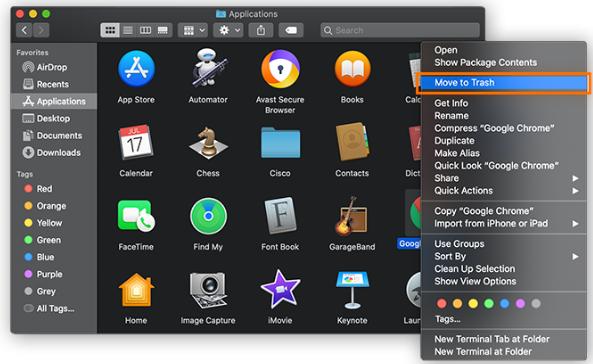Select the Find My app icon

[208, 216]
